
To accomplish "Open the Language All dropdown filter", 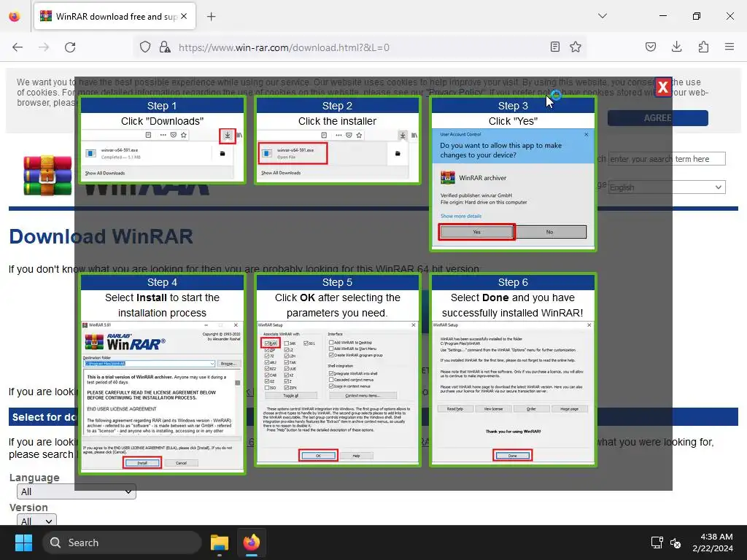I will tap(76, 491).
